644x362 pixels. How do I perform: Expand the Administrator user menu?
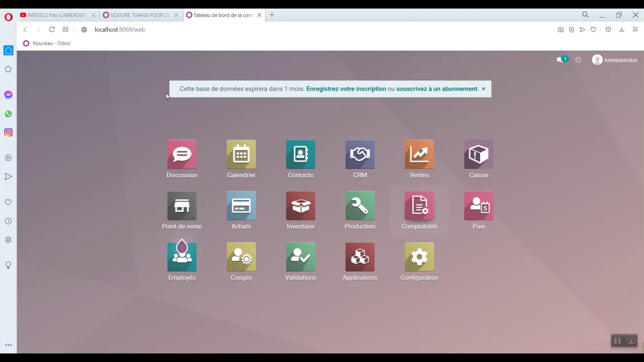pyautogui.click(x=615, y=60)
